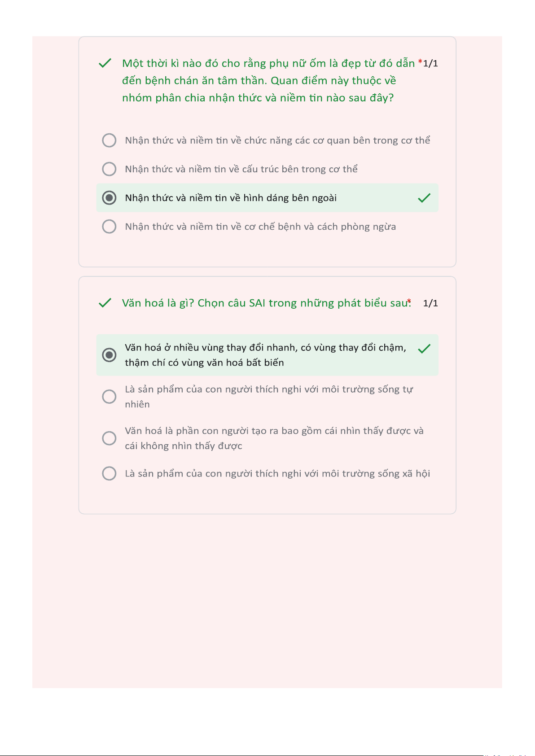Click green checkmark beside 'Văn hoá là gì?' question
Screen dimensions: 535x756
click(x=105, y=303)
